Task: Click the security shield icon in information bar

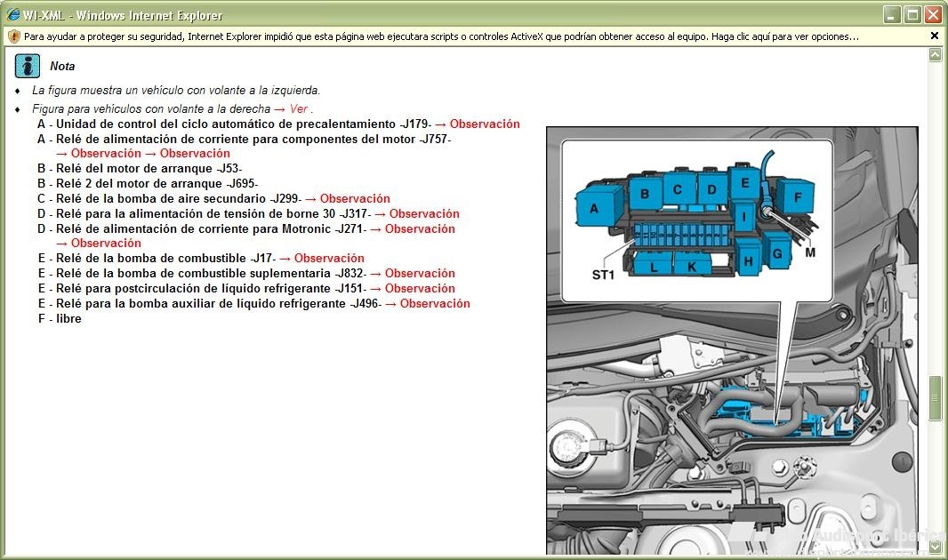Action: [x=13, y=36]
